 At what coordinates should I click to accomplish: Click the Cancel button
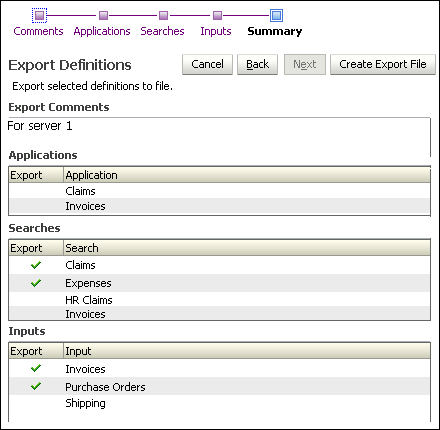[x=207, y=64]
